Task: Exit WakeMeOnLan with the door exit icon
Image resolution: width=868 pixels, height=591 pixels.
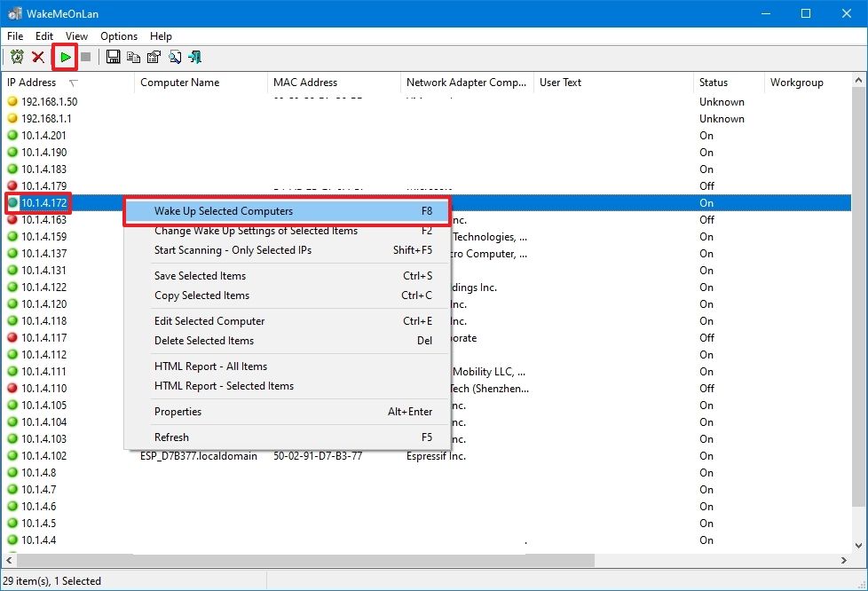Action: click(194, 56)
